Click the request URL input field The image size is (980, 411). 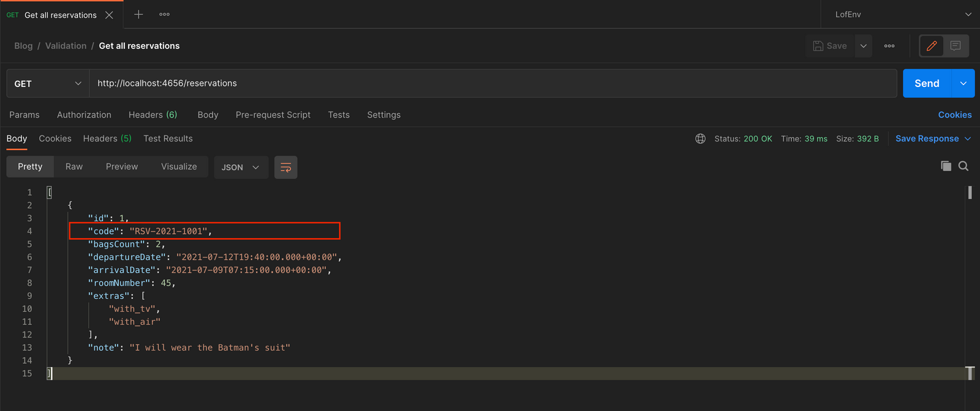(490, 83)
